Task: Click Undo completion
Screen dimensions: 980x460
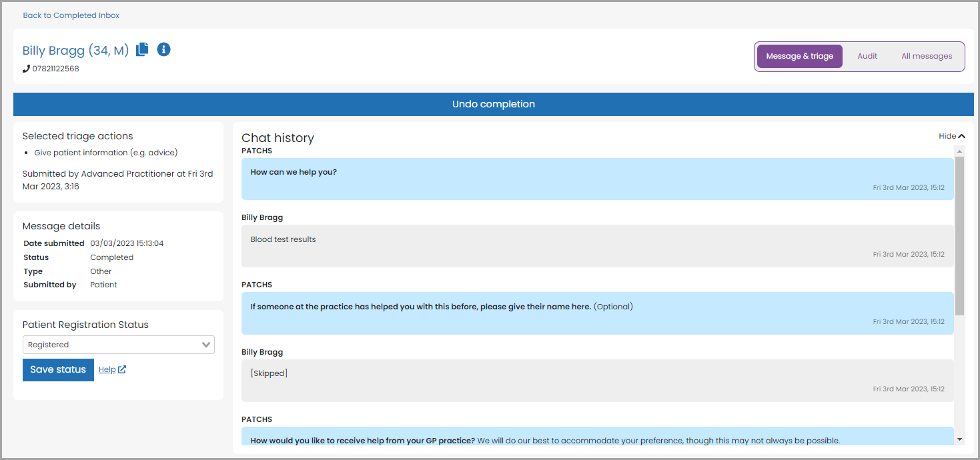Action: 493,104
